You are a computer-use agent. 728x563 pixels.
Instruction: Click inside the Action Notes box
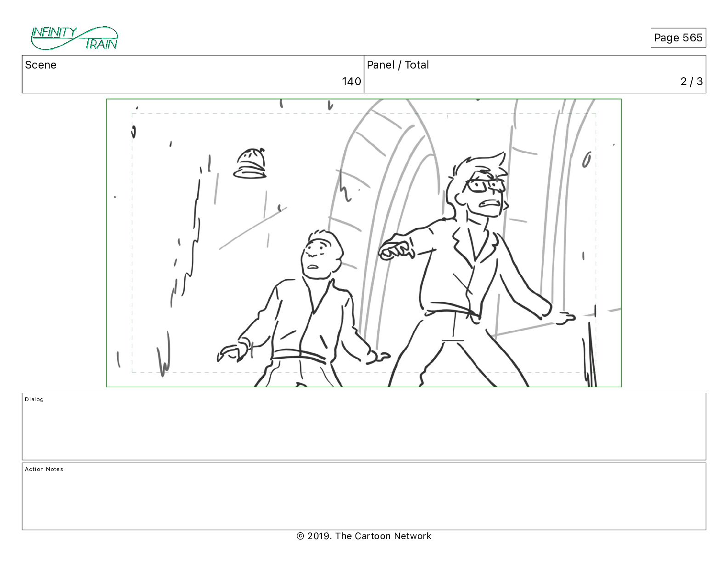pyautogui.click(x=364, y=496)
